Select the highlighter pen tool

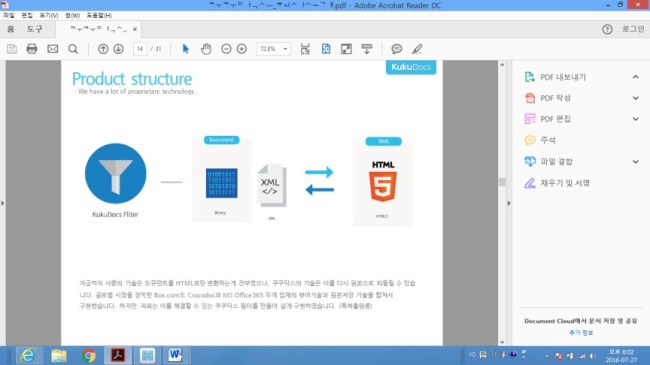(417, 49)
